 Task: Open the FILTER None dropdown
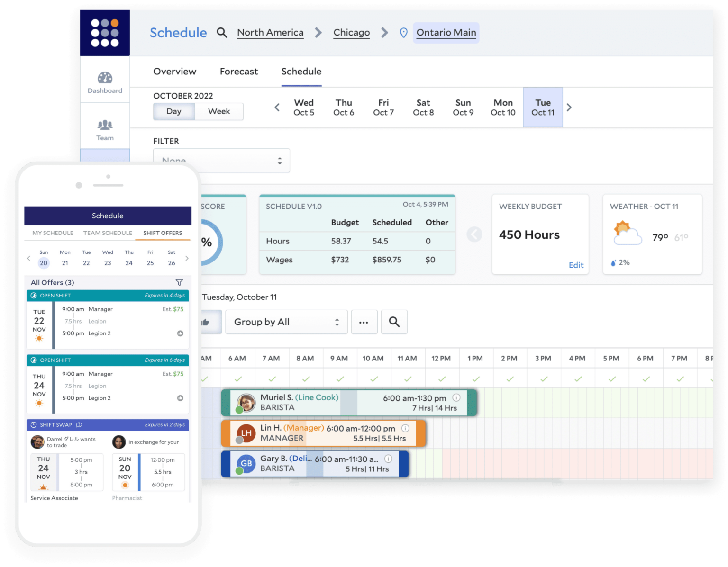(221, 161)
